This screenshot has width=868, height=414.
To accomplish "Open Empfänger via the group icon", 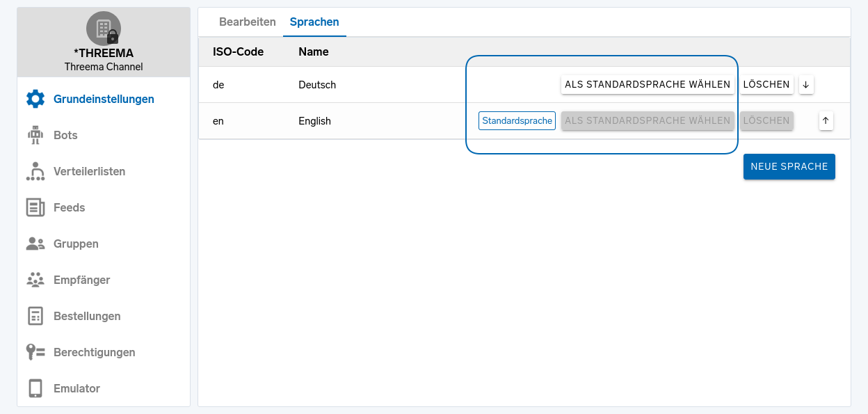I will pos(35,280).
